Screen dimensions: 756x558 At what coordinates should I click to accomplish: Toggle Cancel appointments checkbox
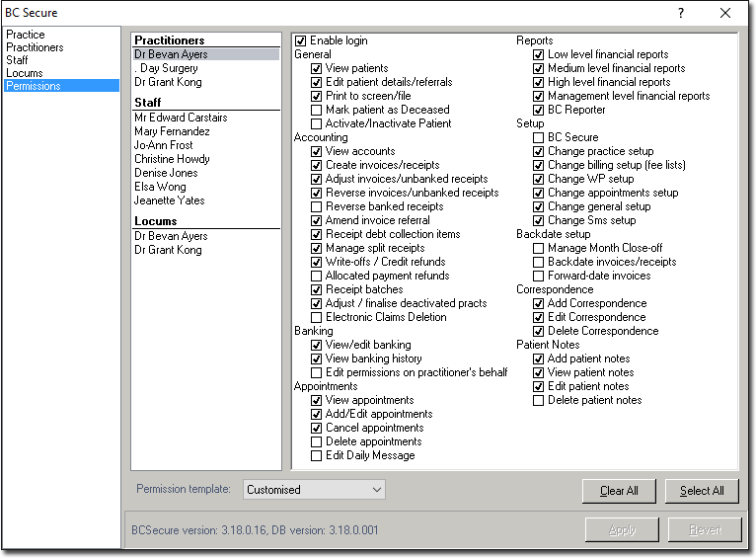coord(316,429)
